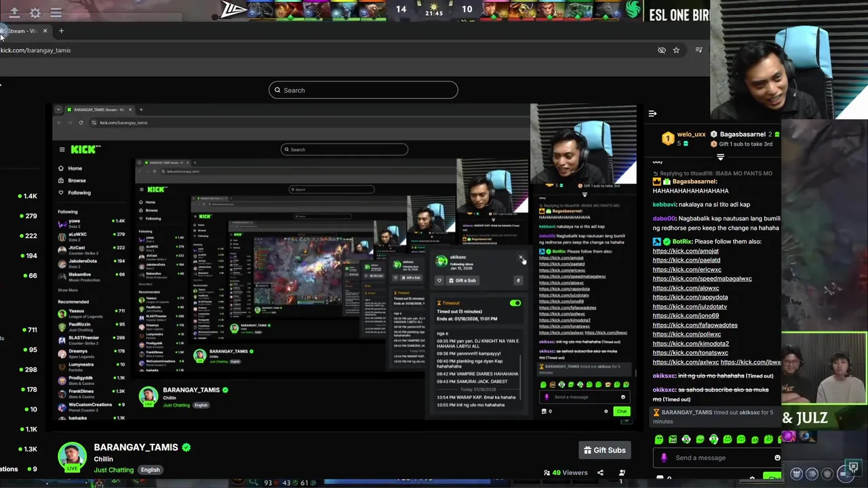Select the outer browser's Stream tab

(23, 30)
